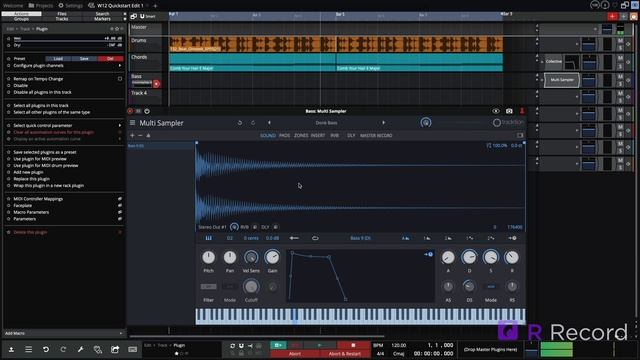Click the Pitch knob

point(209,257)
